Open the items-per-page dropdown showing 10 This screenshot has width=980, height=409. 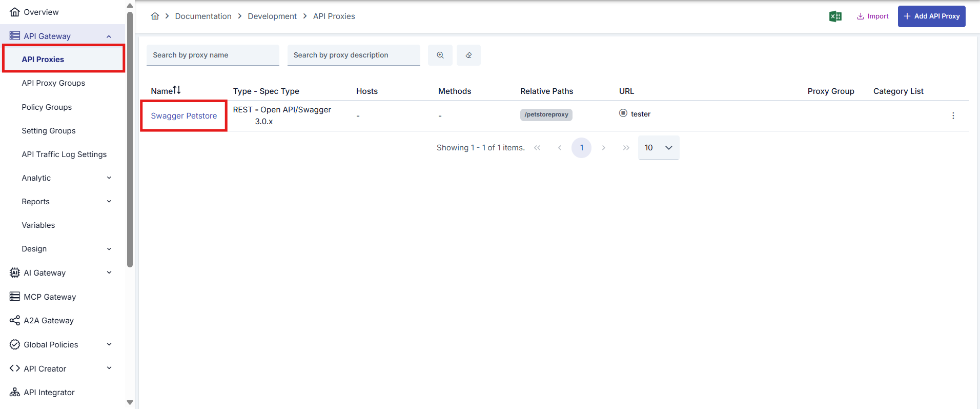point(659,148)
